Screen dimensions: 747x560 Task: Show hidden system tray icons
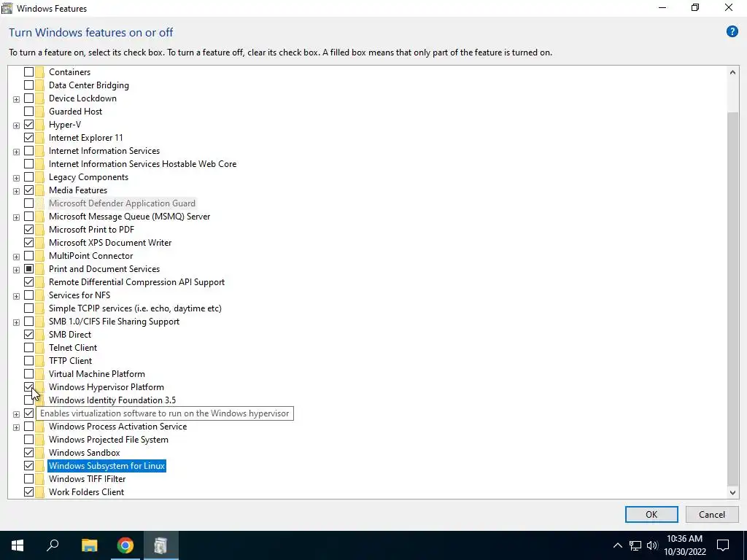pos(617,545)
